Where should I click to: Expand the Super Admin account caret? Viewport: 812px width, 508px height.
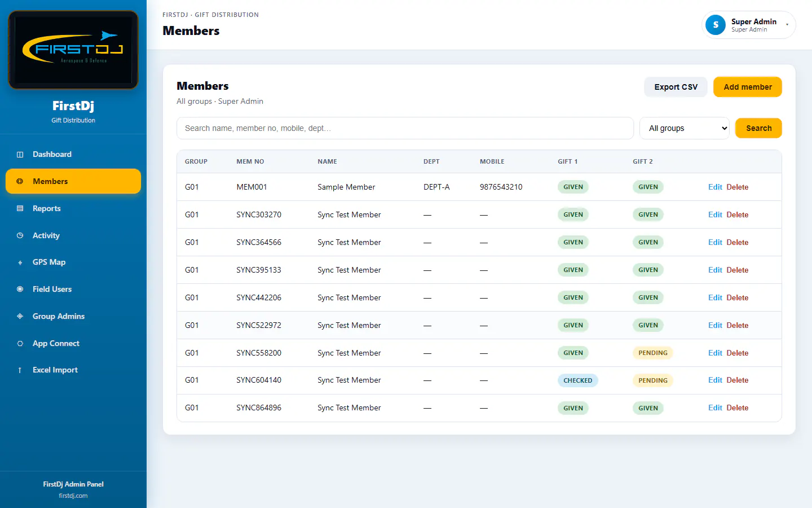(x=787, y=25)
